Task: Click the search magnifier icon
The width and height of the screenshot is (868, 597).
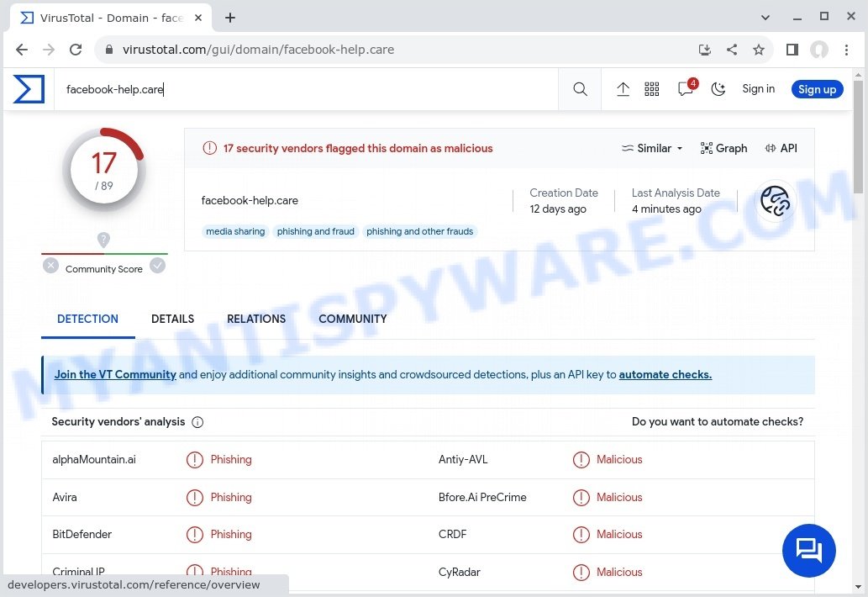Action: [580, 89]
